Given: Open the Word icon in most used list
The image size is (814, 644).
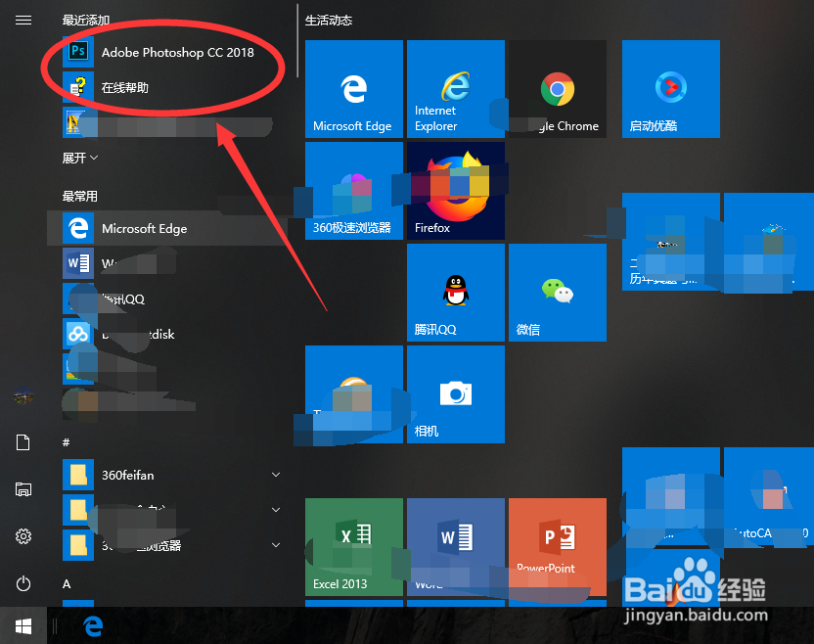Looking at the screenshot, I should pyautogui.click(x=78, y=263).
